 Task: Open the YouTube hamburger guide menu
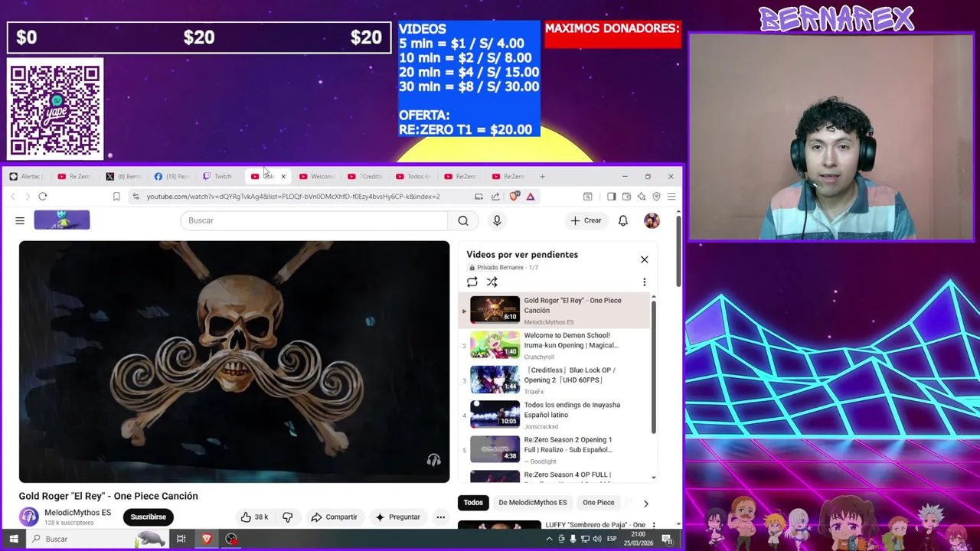click(x=20, y=220)
